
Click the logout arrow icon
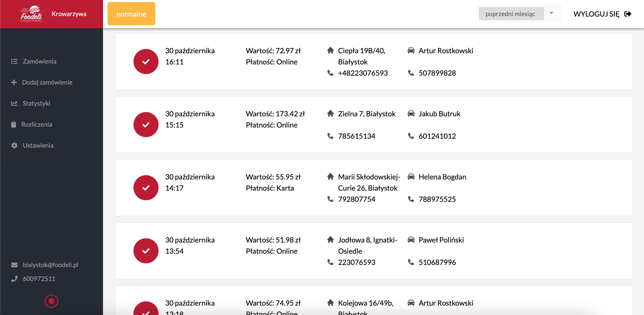[627, 14]
